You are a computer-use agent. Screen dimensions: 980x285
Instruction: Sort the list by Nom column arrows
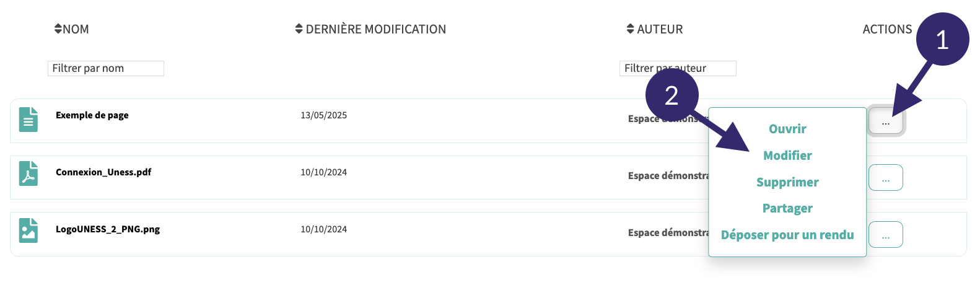[x=58, y=29]
